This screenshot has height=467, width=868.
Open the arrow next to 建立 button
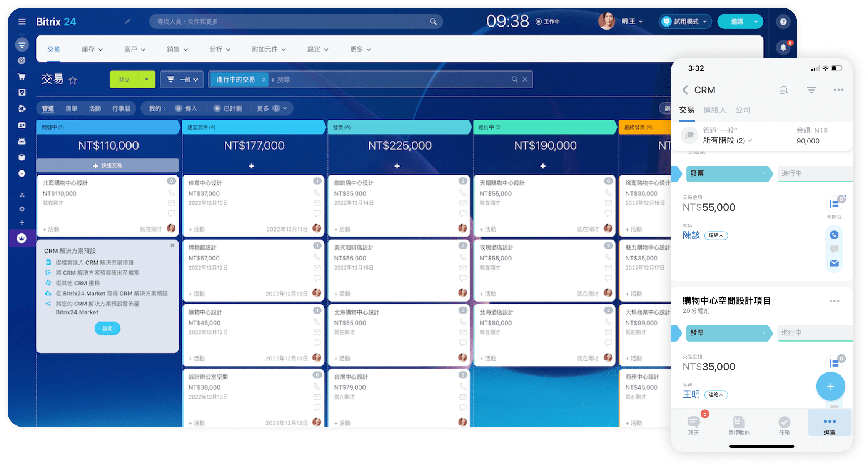pyautogui.click(x=147, y=80)
